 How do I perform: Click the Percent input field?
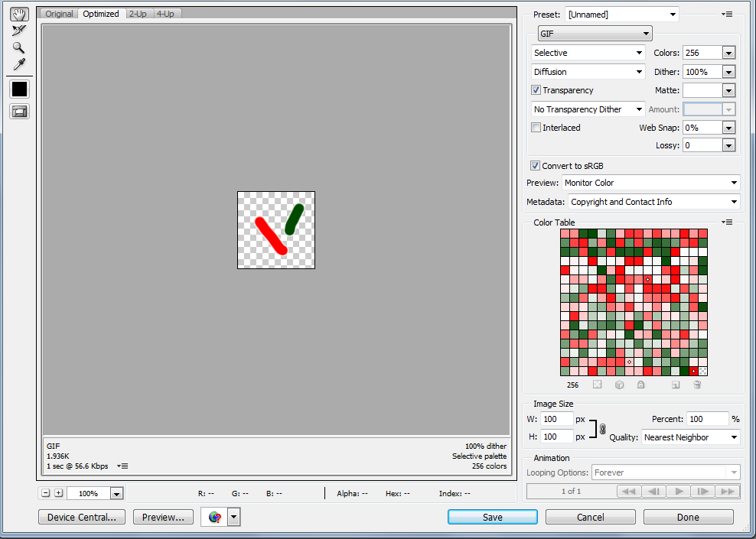point(708,419)
